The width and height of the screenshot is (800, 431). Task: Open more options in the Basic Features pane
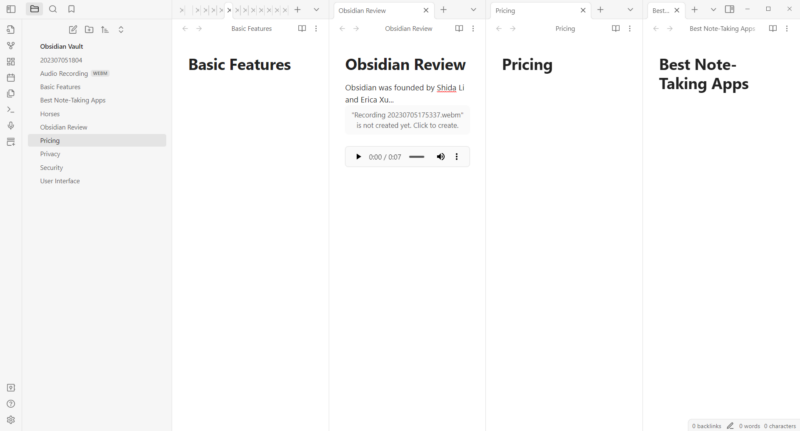coord(316,29)
